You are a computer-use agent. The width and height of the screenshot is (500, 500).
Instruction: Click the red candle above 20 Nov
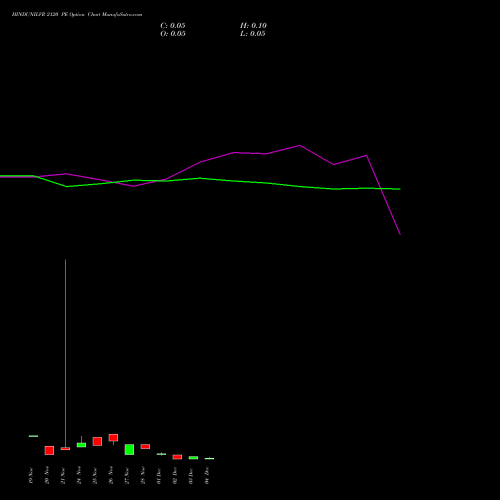tap(49, 450)
